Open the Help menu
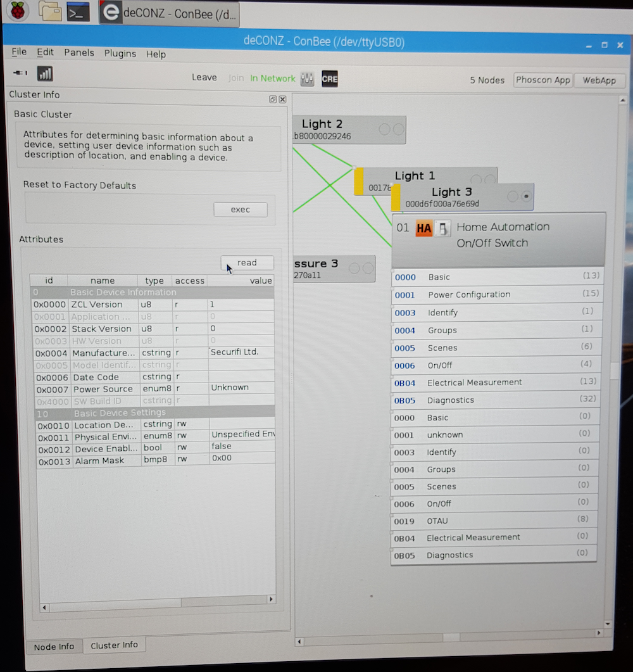633x672 pixels. [x=156, y=54]
